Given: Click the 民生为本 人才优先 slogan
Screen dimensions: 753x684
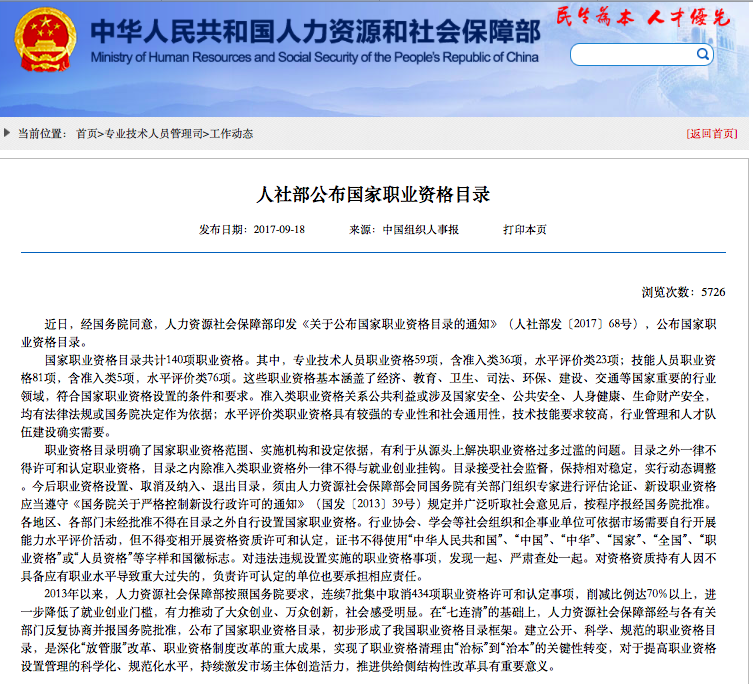Looking at the screenshot, I should point(643,17).
